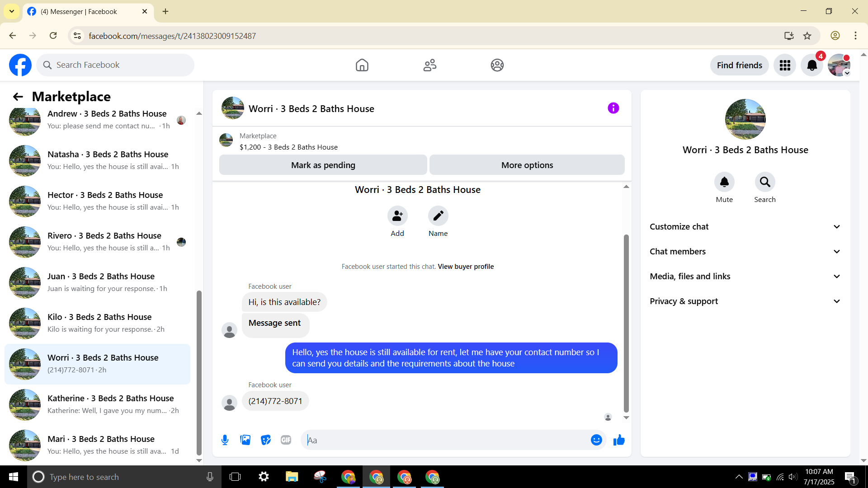Open the Friends icon in top navigation
The image size is (868, 488).
click(429, 65)
